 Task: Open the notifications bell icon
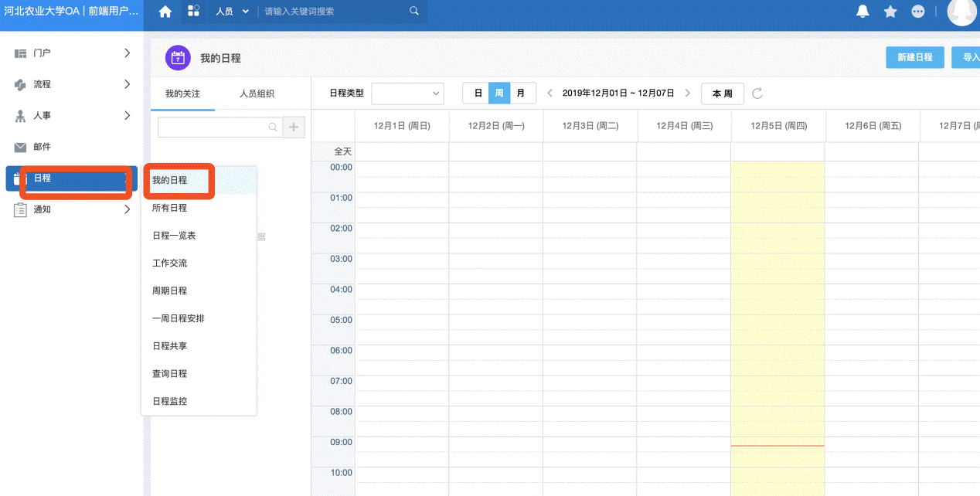tap(863, 12)
